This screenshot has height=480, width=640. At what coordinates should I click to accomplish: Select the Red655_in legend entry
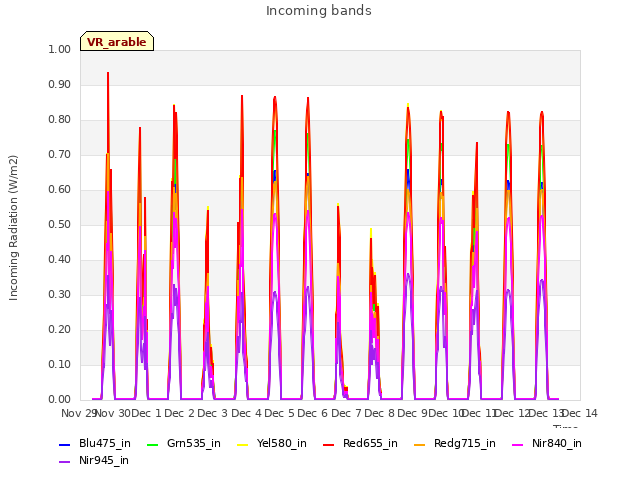click(360, 444)
